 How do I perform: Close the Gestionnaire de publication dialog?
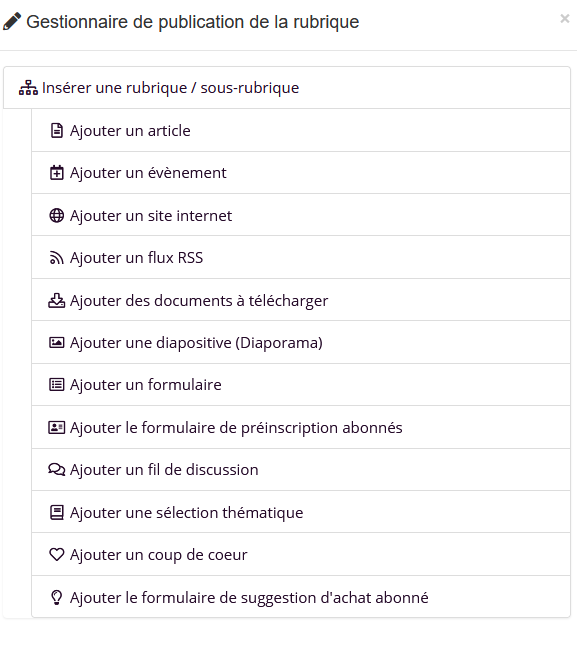tap(565, 19)
